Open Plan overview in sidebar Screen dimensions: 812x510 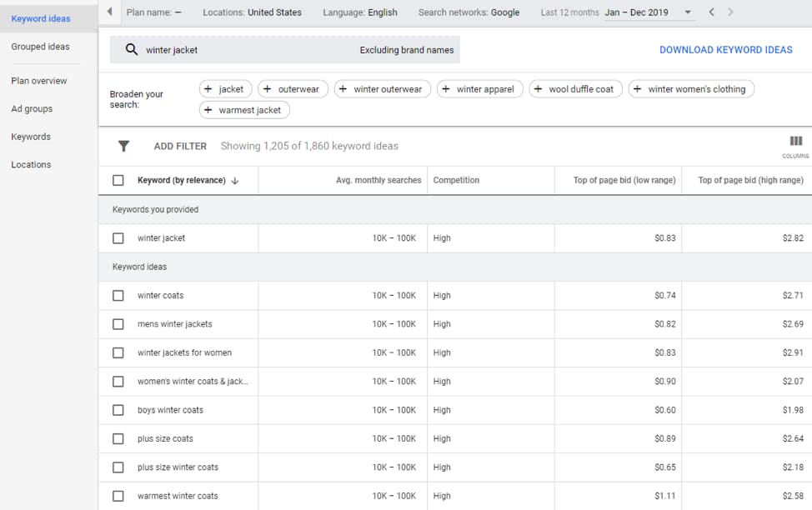pyautogui.click(x=39, y=81)
